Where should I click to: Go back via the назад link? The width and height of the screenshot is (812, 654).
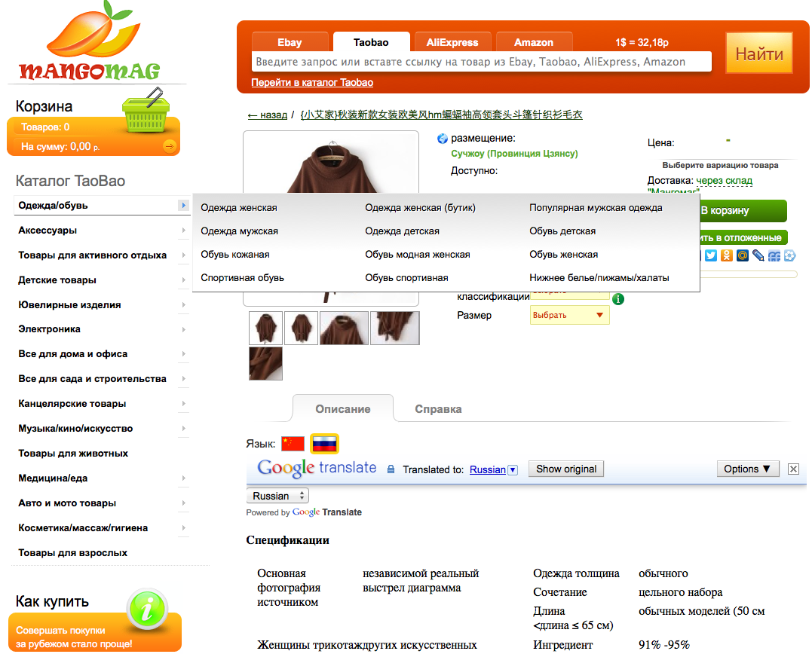tap(267, 115)
